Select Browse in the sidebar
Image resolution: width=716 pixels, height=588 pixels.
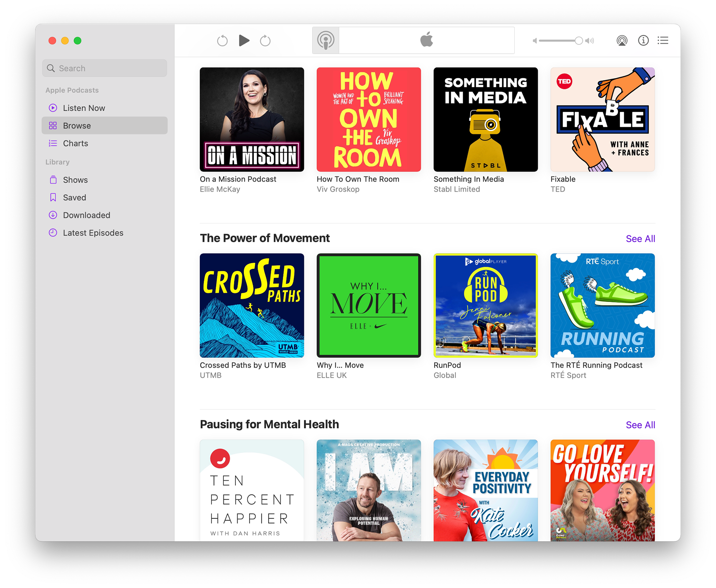coord(104,126)
